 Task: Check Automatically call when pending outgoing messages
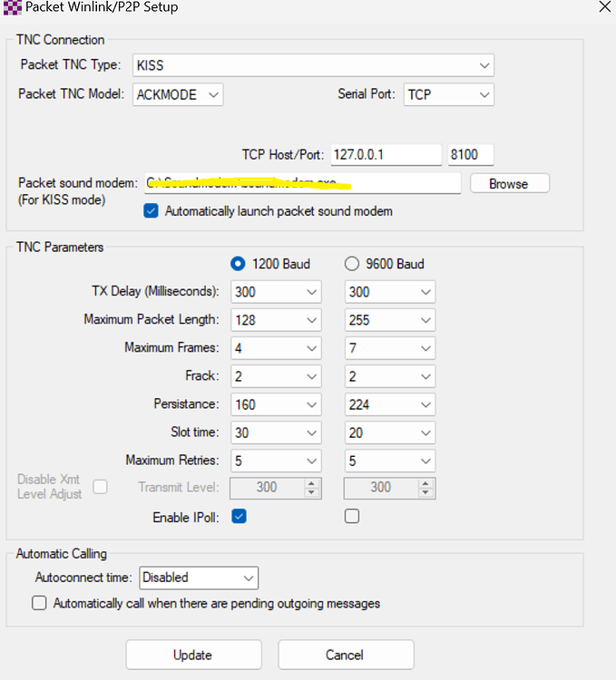(x=39, y=603)
